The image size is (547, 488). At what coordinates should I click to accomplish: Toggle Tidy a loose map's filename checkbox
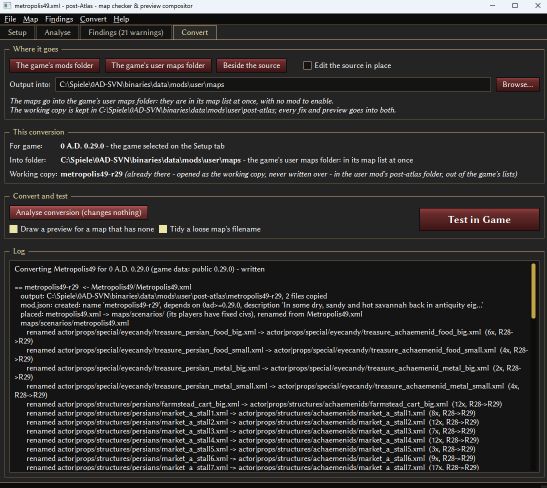163,229
